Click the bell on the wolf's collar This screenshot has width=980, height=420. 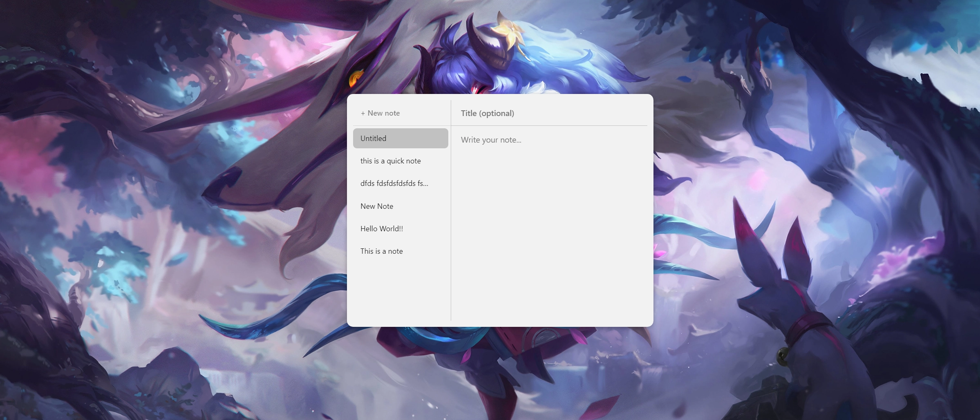coord(782,356)
